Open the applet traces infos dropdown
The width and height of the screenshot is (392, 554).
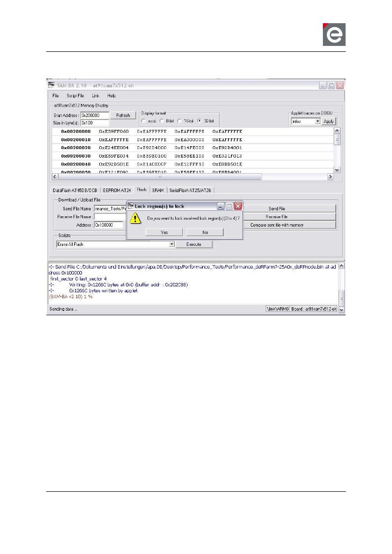(x=317, y=121)
